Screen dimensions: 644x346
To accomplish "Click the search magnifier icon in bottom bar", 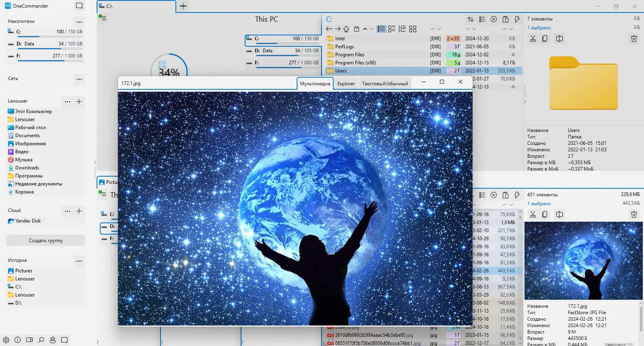I will [x=41, y=340].
